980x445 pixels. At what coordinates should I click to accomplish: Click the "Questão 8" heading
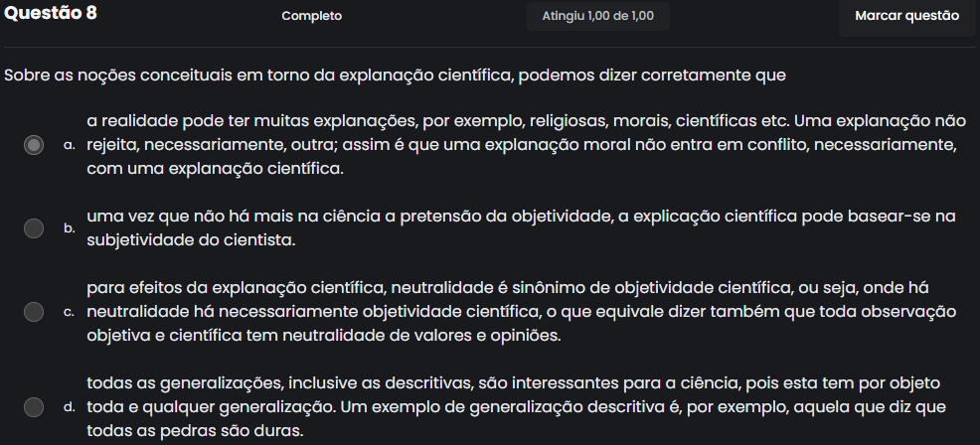tap(51, 15)
